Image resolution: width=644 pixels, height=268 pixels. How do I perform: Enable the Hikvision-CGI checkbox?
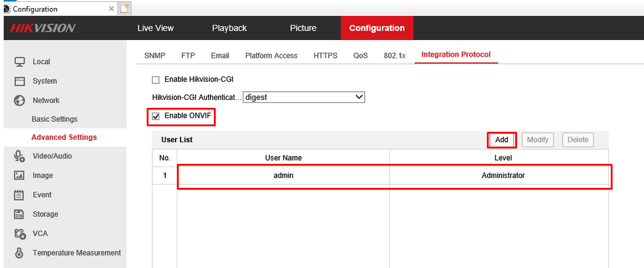[x=156, y=79]
